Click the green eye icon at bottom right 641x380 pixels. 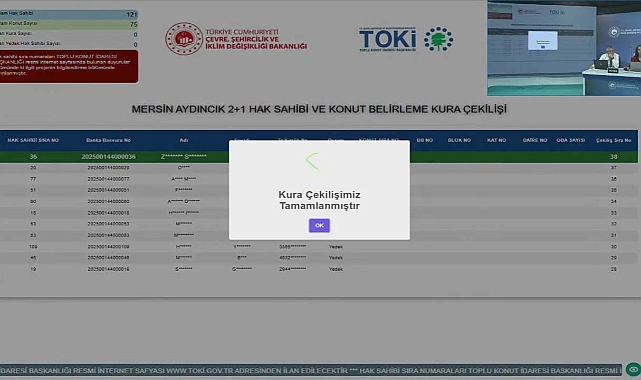[633, 369]
